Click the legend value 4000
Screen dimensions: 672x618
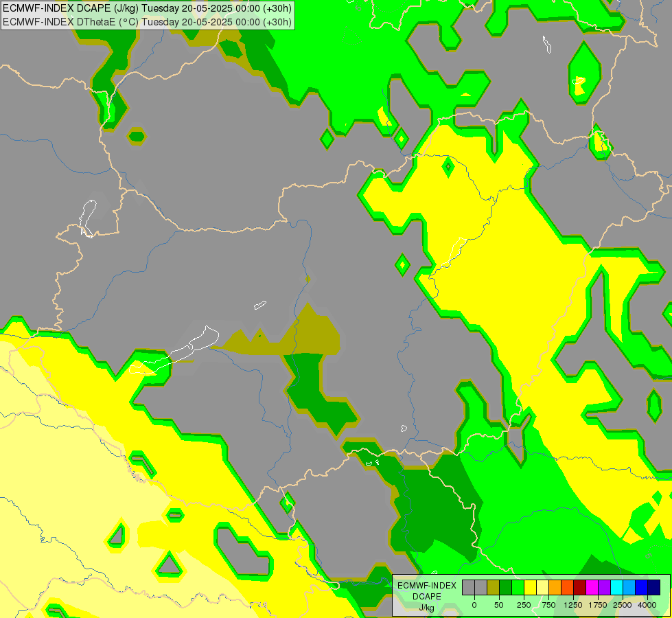647,605
